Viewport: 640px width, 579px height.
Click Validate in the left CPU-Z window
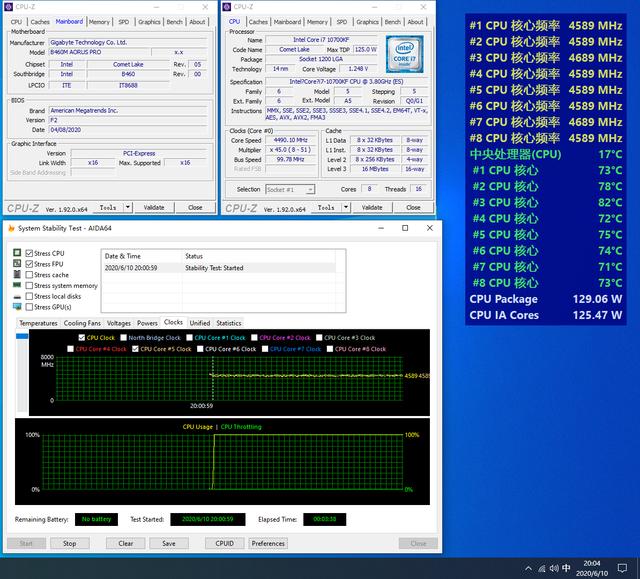click(x=154, y=207)
